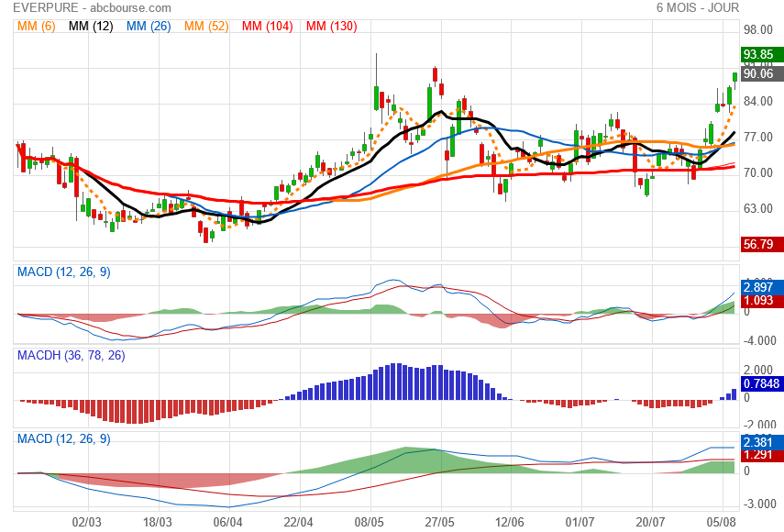Click the red 1.093 signal value tag
The width and height of the screenshot is (784, 532).
[x=762, y=301]
